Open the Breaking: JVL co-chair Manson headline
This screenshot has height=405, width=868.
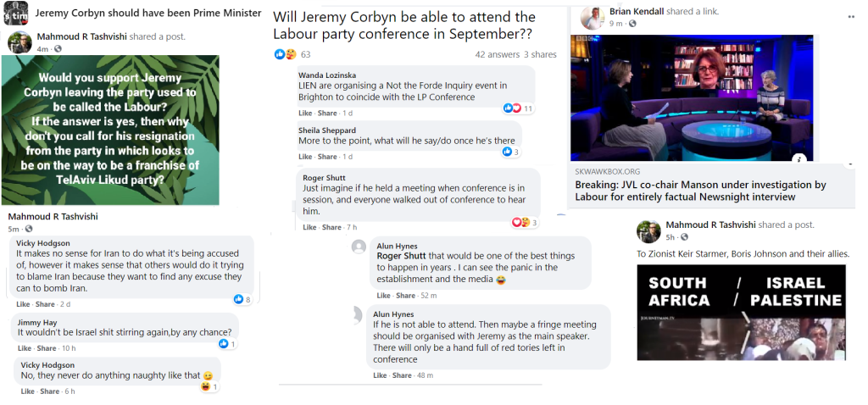pyautogui.click(x=698, y=191)
